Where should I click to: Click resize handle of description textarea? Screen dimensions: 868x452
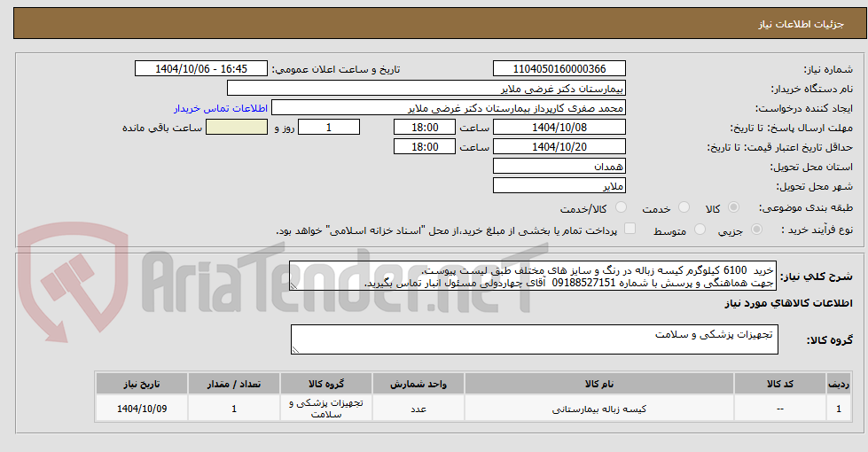293,286
